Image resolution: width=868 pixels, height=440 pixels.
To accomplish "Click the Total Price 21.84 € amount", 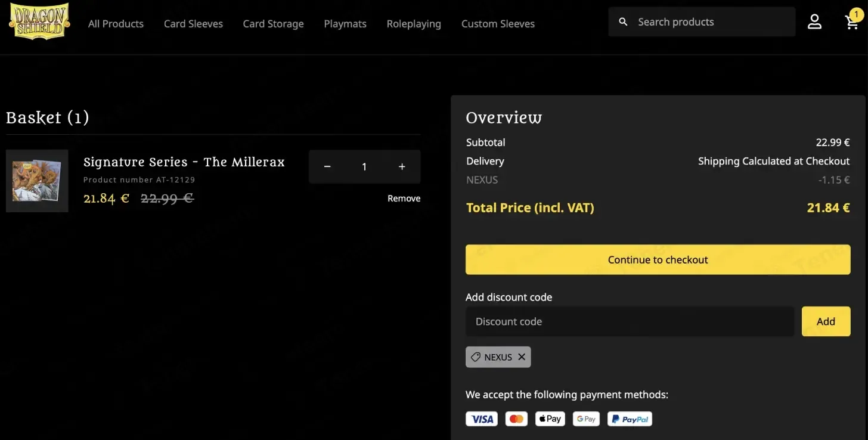I will (828, 207).
